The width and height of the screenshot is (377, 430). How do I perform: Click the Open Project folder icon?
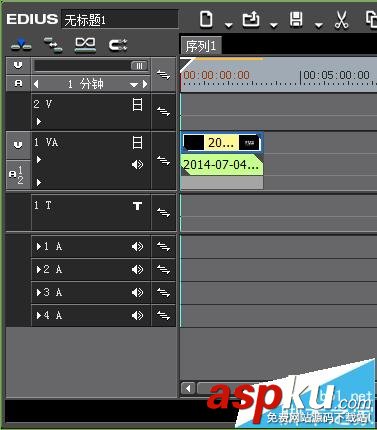point(251,19)
